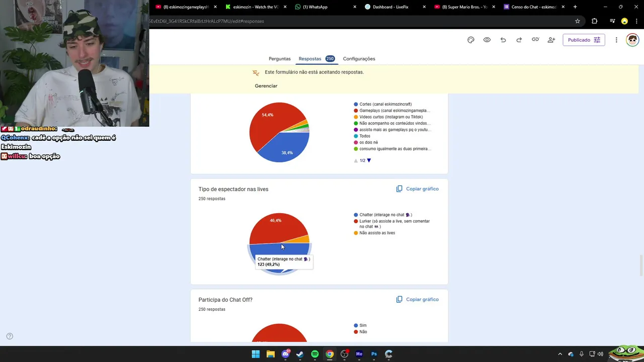Click the Chrome profile avatar in toolbar
This screenshot has width=644, height=362.
click(x=624, y=21)
